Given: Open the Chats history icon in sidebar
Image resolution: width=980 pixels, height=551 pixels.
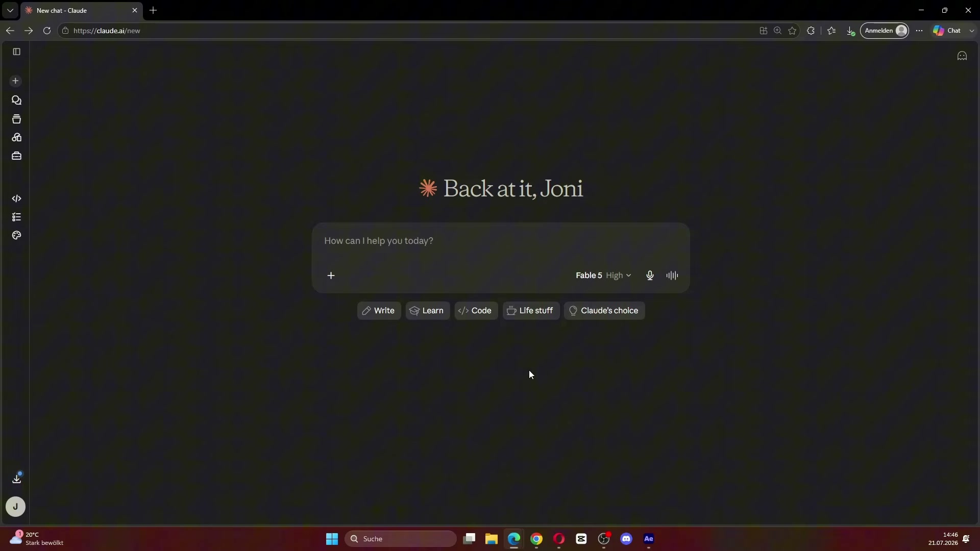Looking at the screenshot, I should [x=16, y=100].
